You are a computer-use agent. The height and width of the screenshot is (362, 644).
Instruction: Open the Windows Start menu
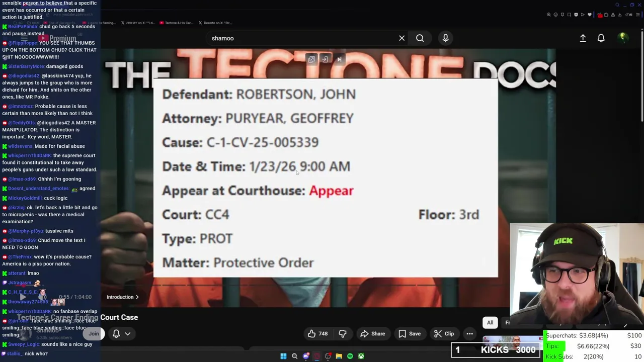tap(283, 356)
